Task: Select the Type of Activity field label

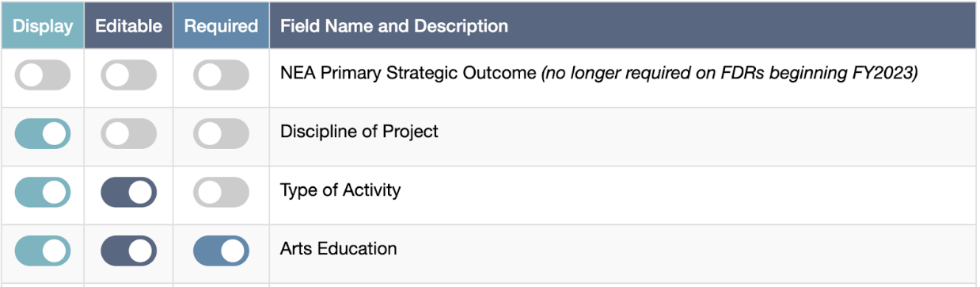Action: [340, 190]
